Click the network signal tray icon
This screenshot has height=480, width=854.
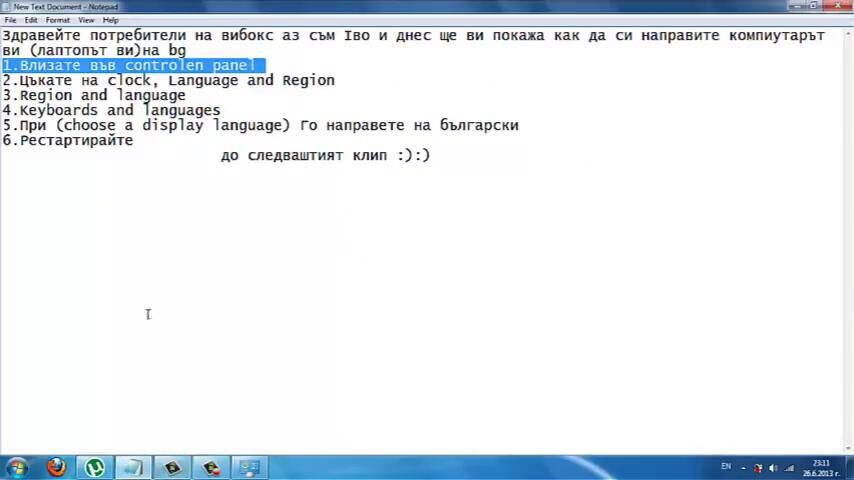pyautogui.click(x=789, y=468)
